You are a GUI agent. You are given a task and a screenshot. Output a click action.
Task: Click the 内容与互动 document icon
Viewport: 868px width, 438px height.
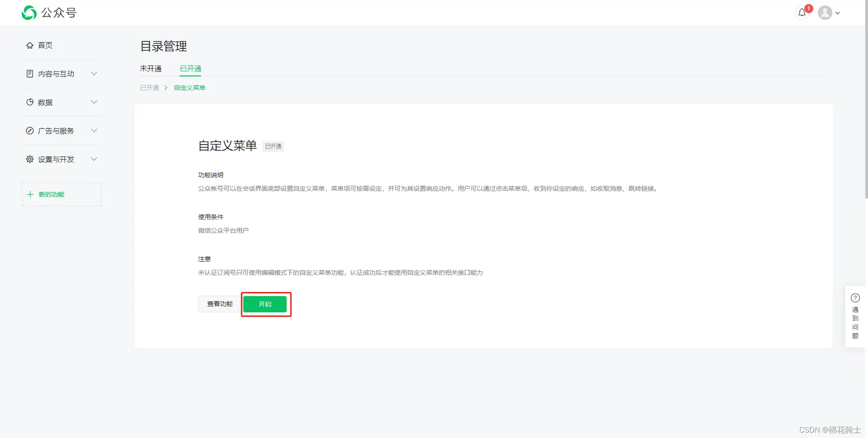(x=29, y=73)
